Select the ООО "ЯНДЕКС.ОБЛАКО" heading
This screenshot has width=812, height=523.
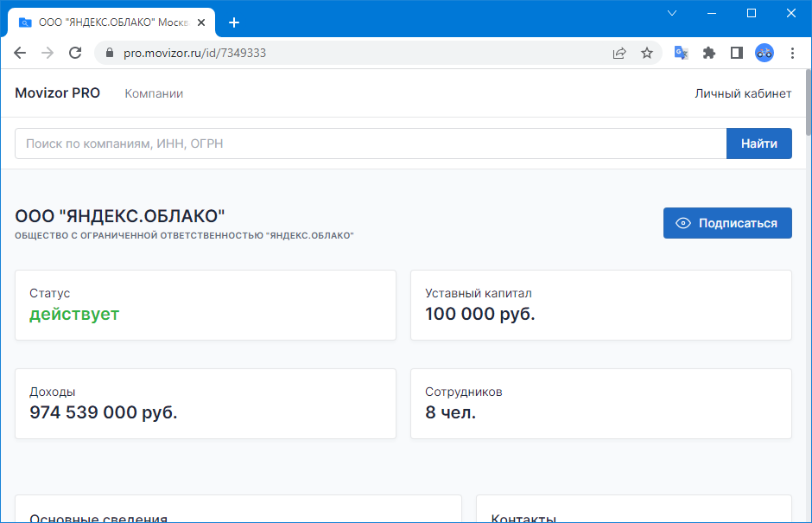(119, 216)
